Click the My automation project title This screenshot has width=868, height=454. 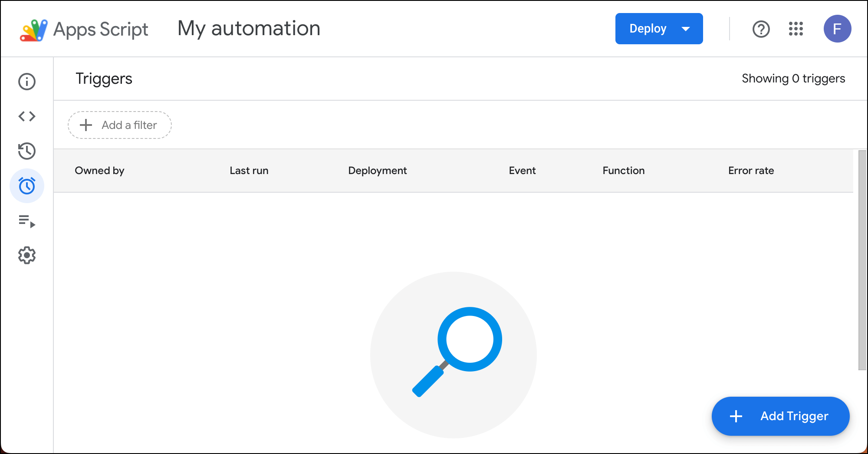click(249, 29)
